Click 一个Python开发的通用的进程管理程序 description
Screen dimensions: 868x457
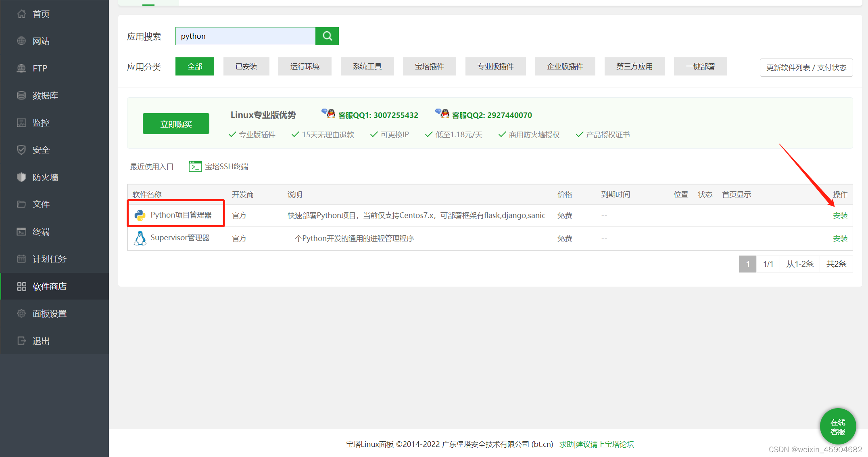pos(351,239)
